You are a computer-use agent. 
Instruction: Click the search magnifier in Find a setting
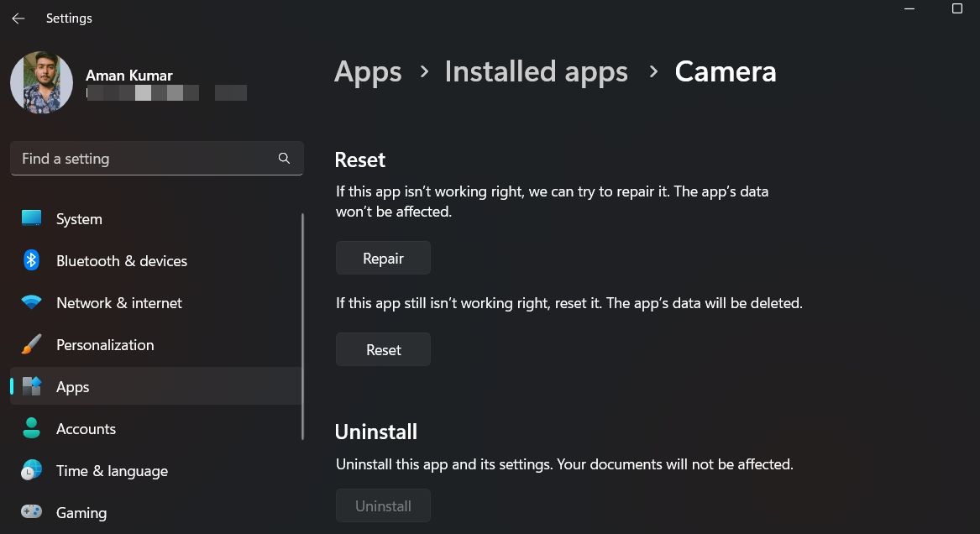pos(284,158)
